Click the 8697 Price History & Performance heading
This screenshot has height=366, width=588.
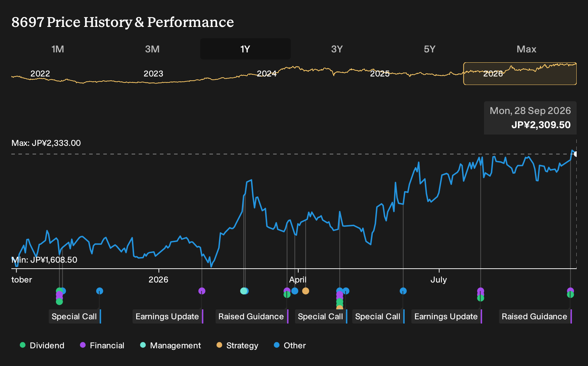click(x=123, y=22)
